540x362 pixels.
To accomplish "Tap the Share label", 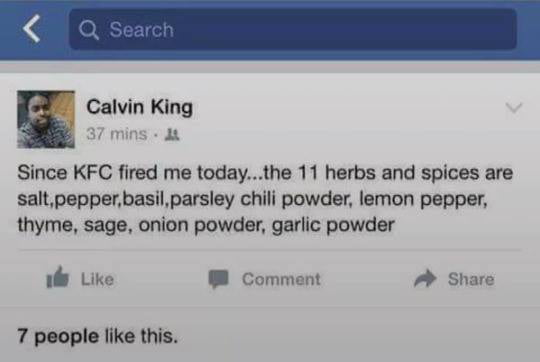I will 471,279.
